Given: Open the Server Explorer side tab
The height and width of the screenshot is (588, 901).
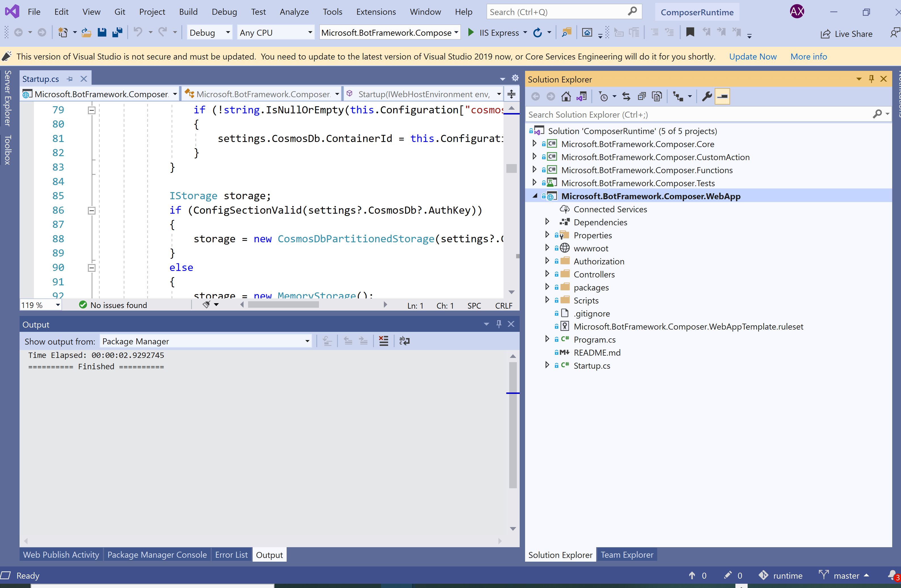Looking at the screenshot, I should [x=8, y=98].
